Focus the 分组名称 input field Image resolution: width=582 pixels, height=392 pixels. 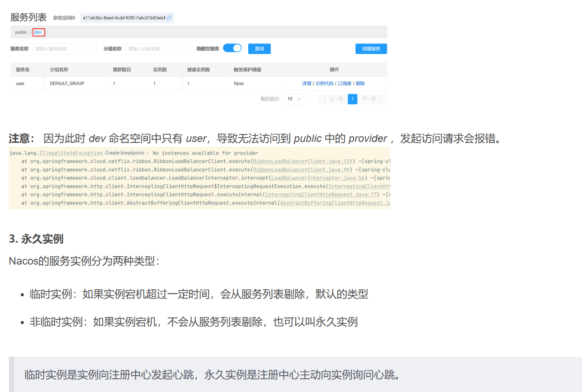[158, 49]
